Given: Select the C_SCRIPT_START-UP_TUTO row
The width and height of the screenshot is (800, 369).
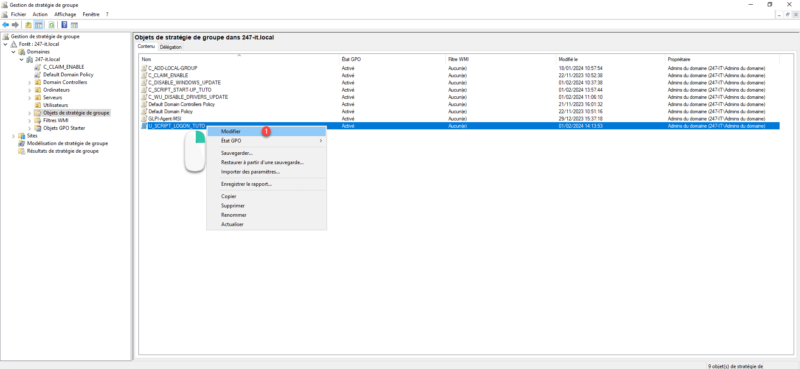Looking at the screenshot, I should point(459,89).
